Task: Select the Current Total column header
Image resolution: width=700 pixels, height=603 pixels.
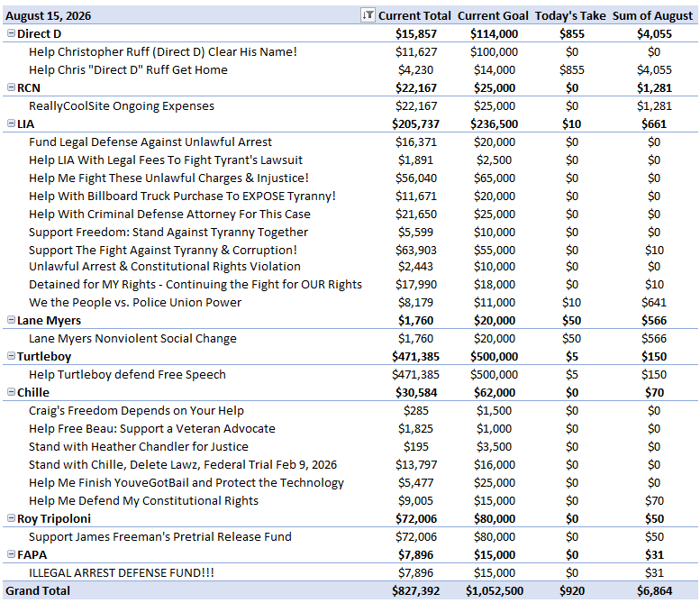Action: 414,15
